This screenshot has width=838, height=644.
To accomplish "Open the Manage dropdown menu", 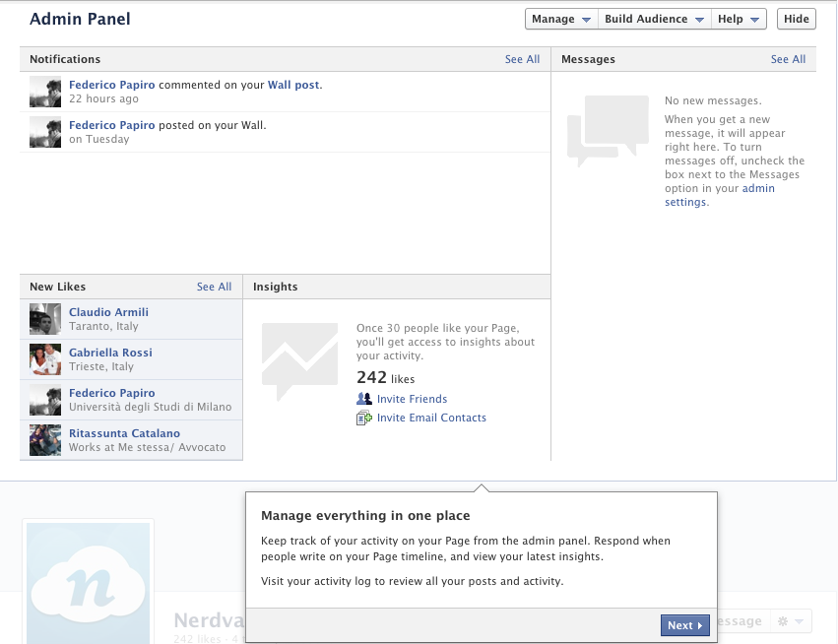I will click(x=561, y=20).
